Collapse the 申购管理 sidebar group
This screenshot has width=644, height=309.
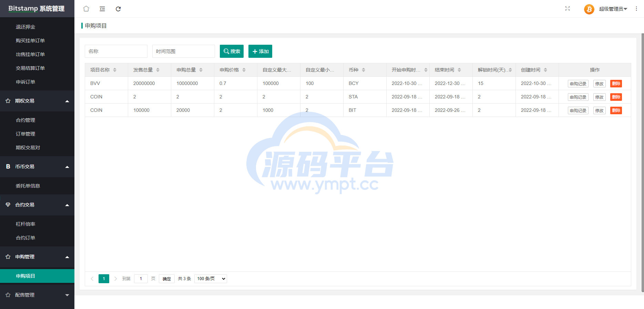(37, 257)
